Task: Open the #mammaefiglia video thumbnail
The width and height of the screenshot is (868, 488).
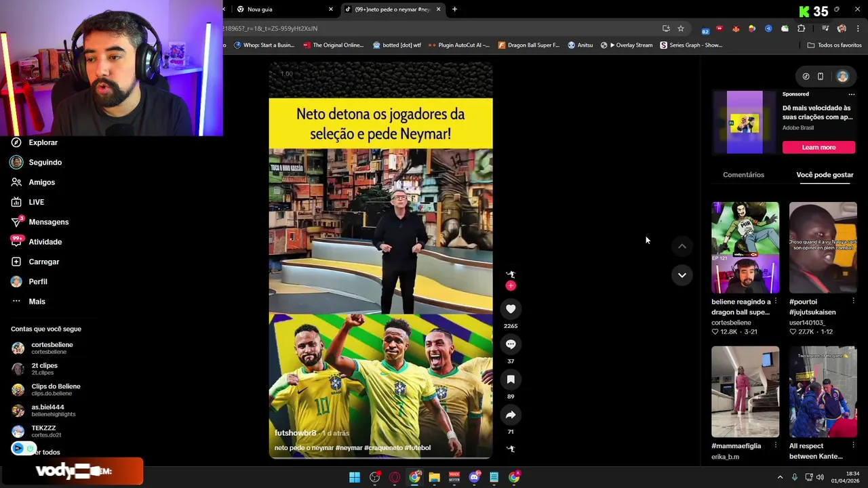Action: [745, 392]
